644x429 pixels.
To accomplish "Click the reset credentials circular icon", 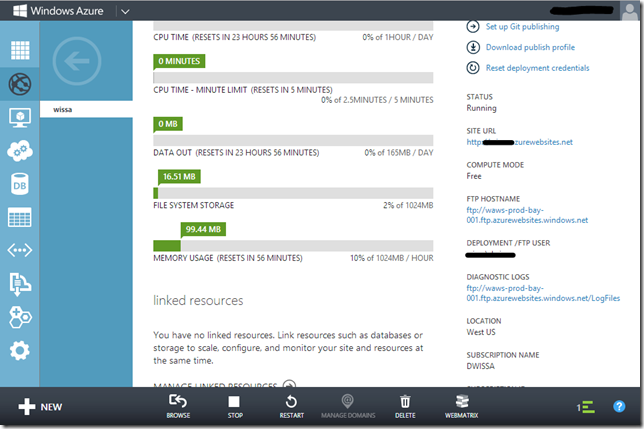I will (473, 68).
